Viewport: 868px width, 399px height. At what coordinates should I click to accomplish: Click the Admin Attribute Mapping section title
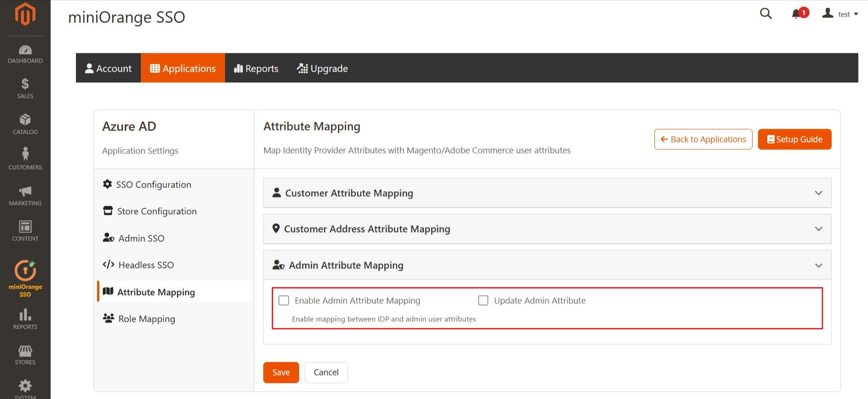click(346, 265)
